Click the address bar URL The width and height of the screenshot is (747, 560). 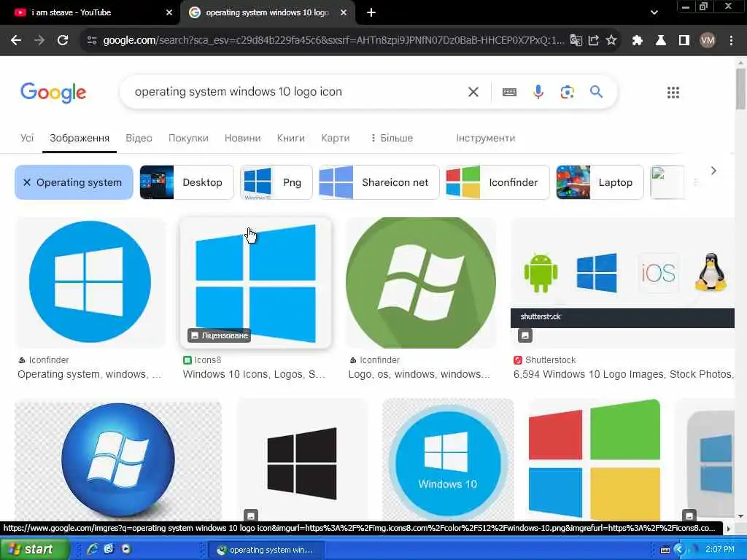click(333, 41)
